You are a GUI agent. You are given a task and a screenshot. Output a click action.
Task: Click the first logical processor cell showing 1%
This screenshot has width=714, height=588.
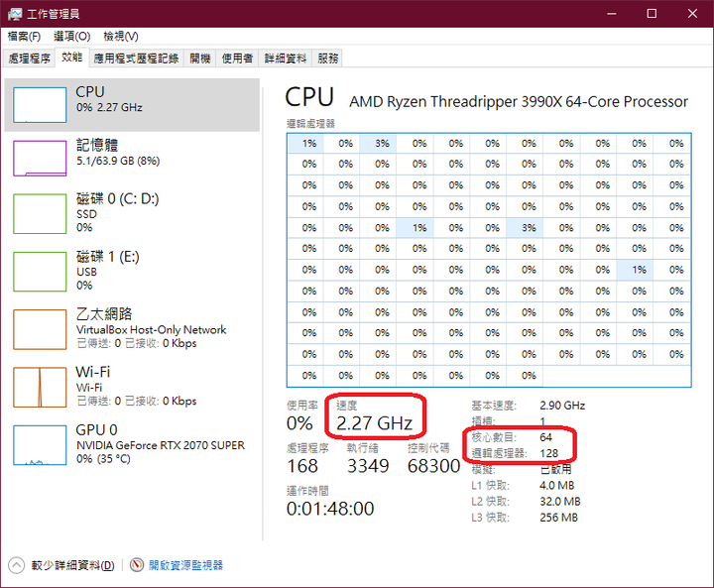point(306,144)
